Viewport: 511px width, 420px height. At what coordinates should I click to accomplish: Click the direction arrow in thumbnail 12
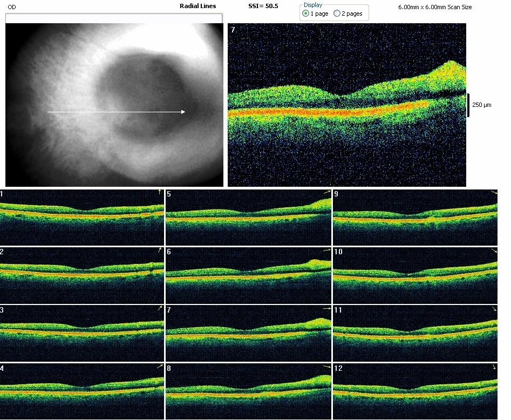pos(494,367)
